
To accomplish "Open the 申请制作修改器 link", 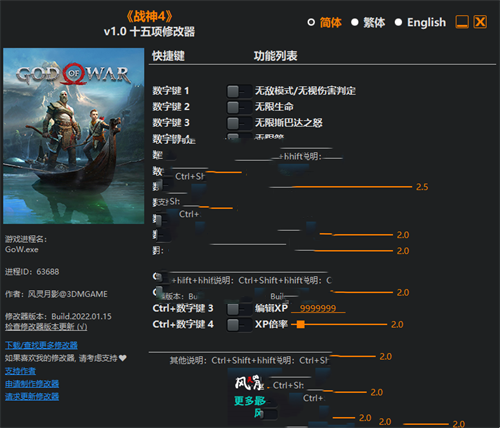I will pos(32,384).
